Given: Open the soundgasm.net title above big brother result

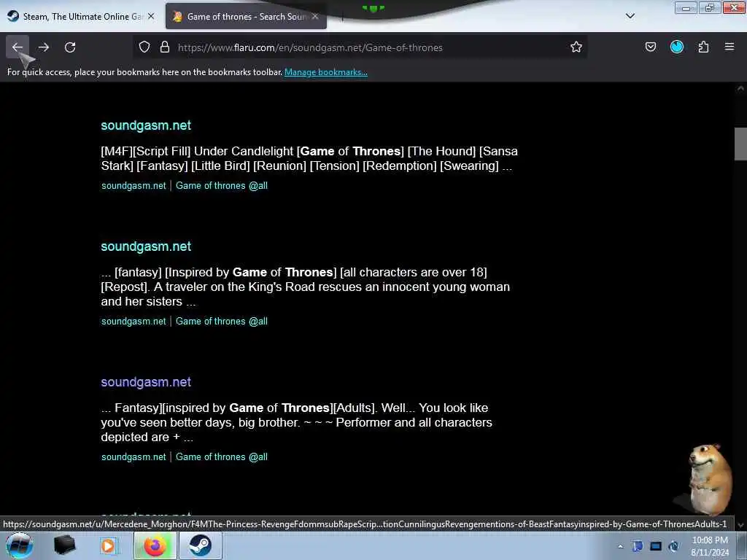Looking at the screenshot, I should coord(146,382).
